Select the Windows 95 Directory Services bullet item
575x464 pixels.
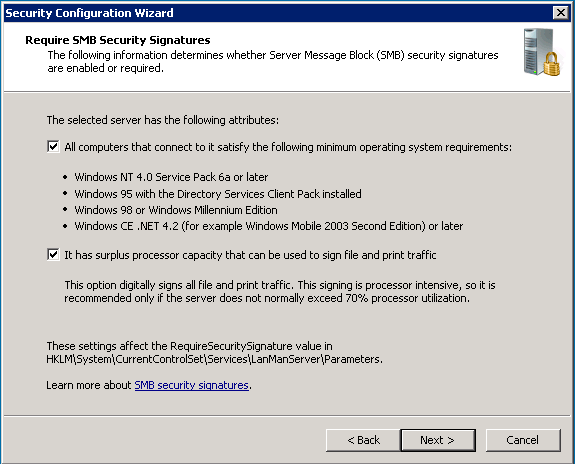[218, 194]
